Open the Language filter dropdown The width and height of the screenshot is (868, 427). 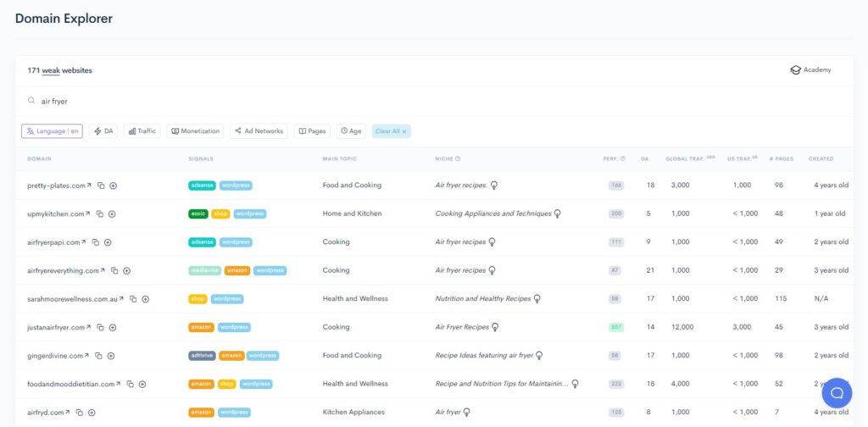click(x=52, y=131)
